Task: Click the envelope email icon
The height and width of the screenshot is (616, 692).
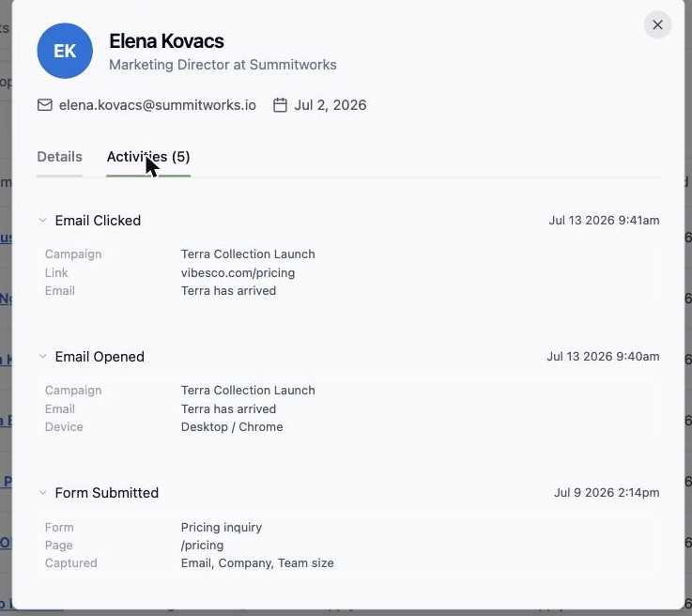Action: (x=44, y=105)
